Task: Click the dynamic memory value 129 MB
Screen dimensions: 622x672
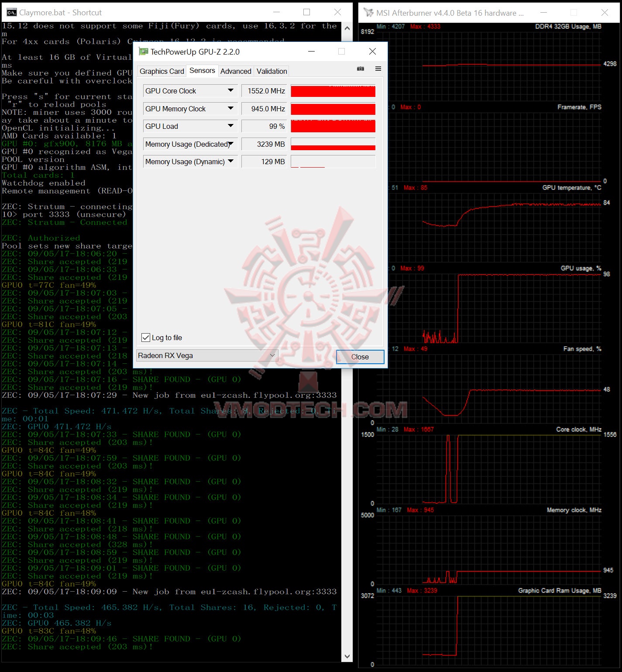Action: click(264, 162)
